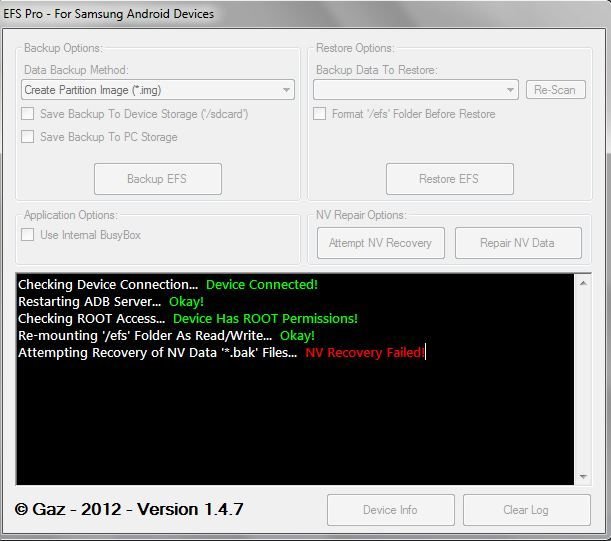Click the Gaz 2012 Version 1.4.7 label
This screenshot has width=611, height=541.
[129, 509]
